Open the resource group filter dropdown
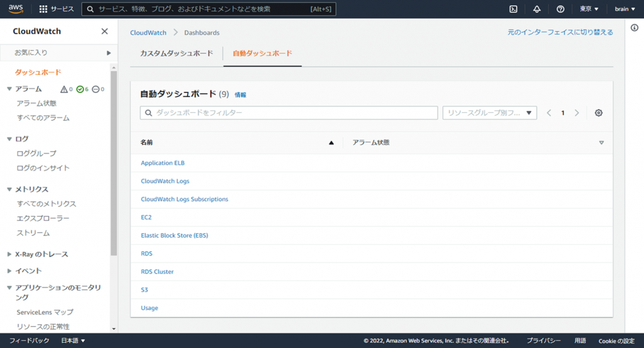 coord(489,113)
